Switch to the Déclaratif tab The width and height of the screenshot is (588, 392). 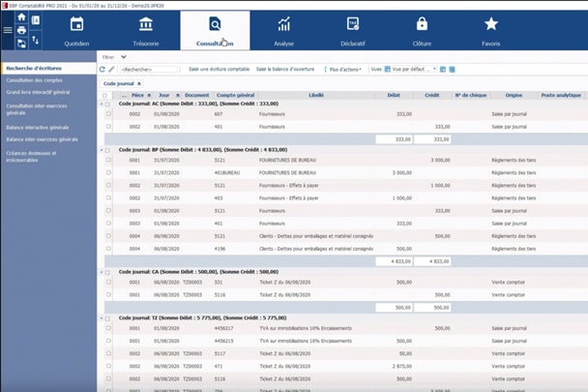tap(353, 29)
